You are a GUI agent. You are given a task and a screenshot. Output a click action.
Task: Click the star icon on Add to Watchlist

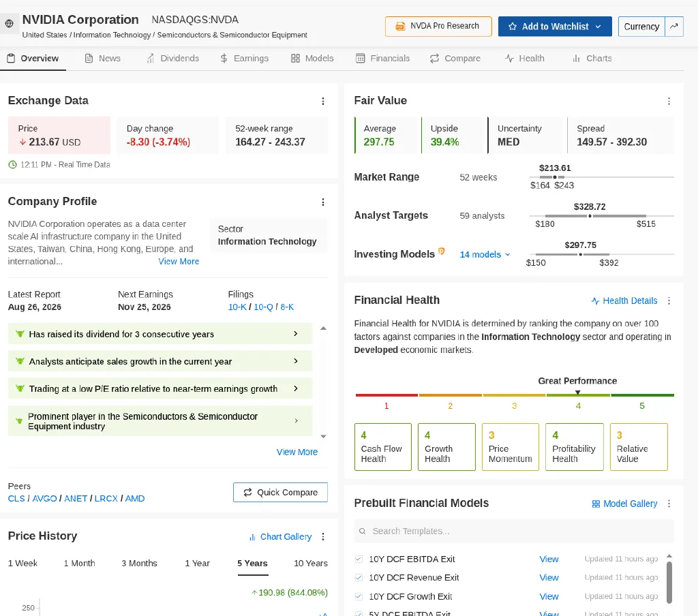click(513, 27)
